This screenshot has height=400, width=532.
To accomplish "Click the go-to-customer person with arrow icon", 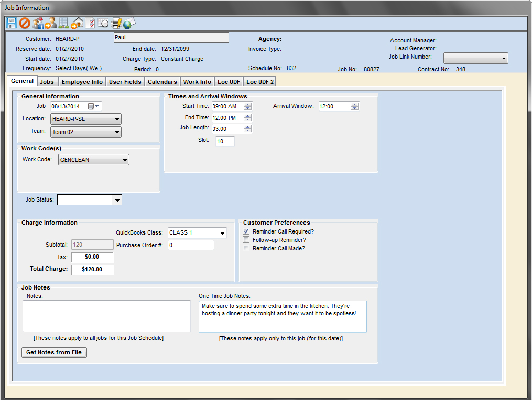I will pos(51,23).
